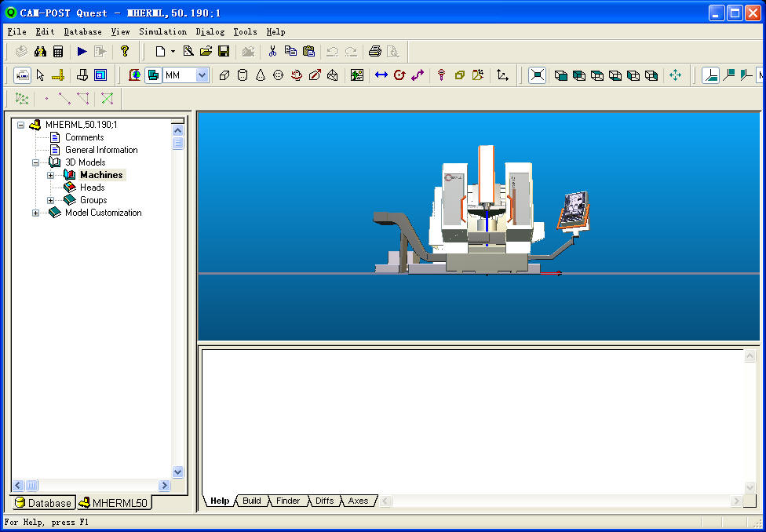Add a sphere primitive shape
The image size is (766, 532).
click(x=279, y=75)
